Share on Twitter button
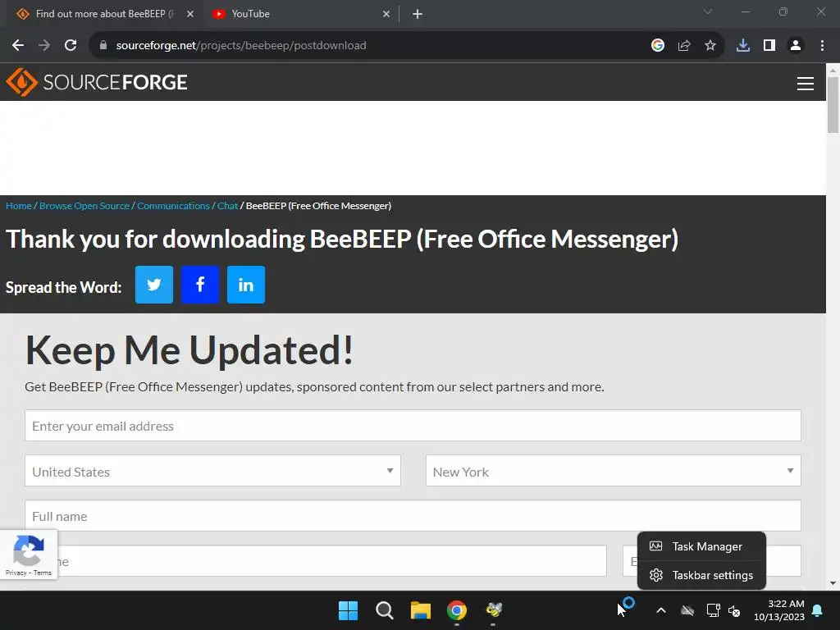 click(x=154, y=285)
